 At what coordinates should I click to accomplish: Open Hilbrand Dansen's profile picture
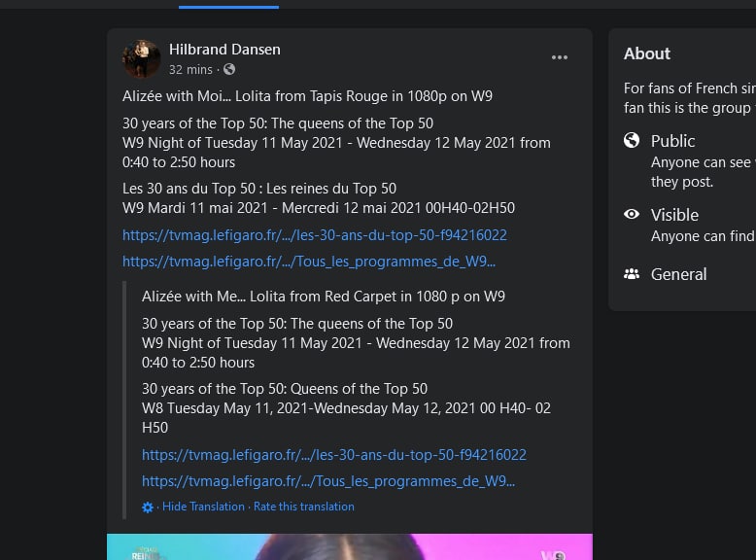click(x=141, y=59)
